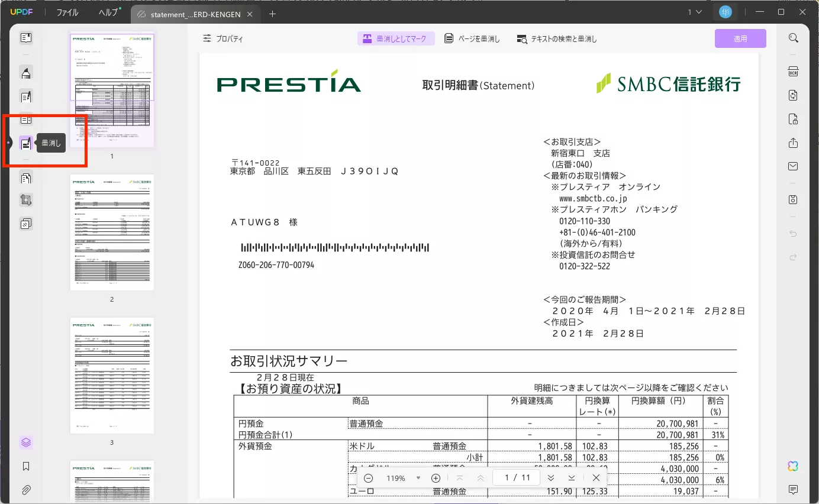This screenshot has height=504, width=819.
Task: Click the ページを墨消し button
Action: [x=472, y=38]
